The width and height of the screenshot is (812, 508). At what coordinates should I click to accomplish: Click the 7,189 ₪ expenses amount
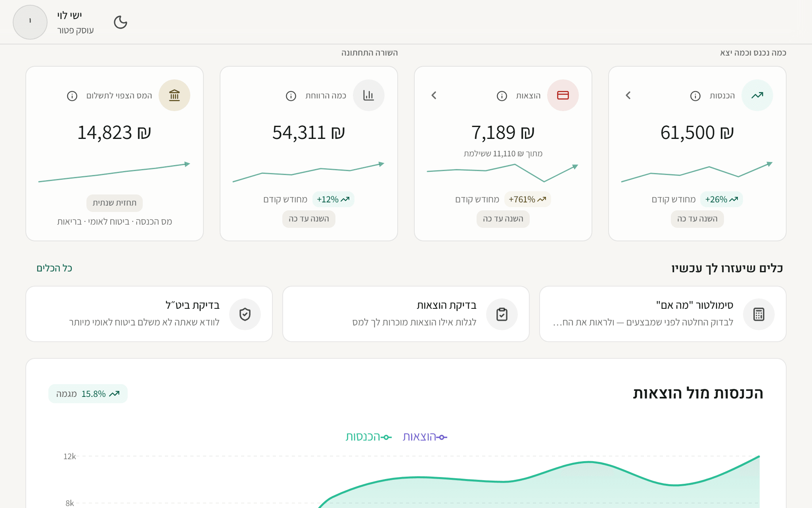coord(503,133)
